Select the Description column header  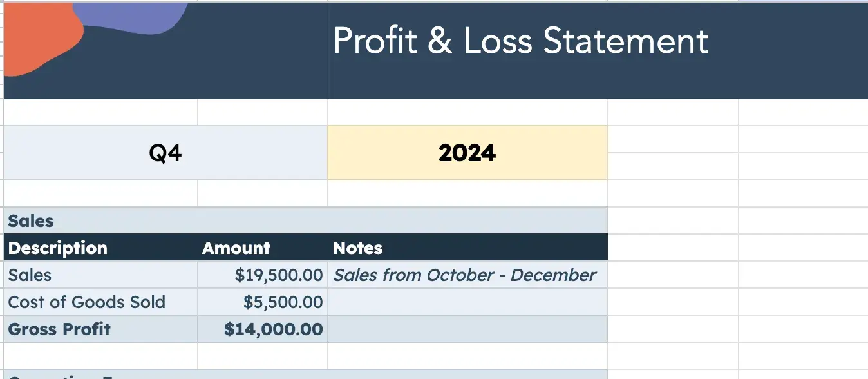click(58, 248)
